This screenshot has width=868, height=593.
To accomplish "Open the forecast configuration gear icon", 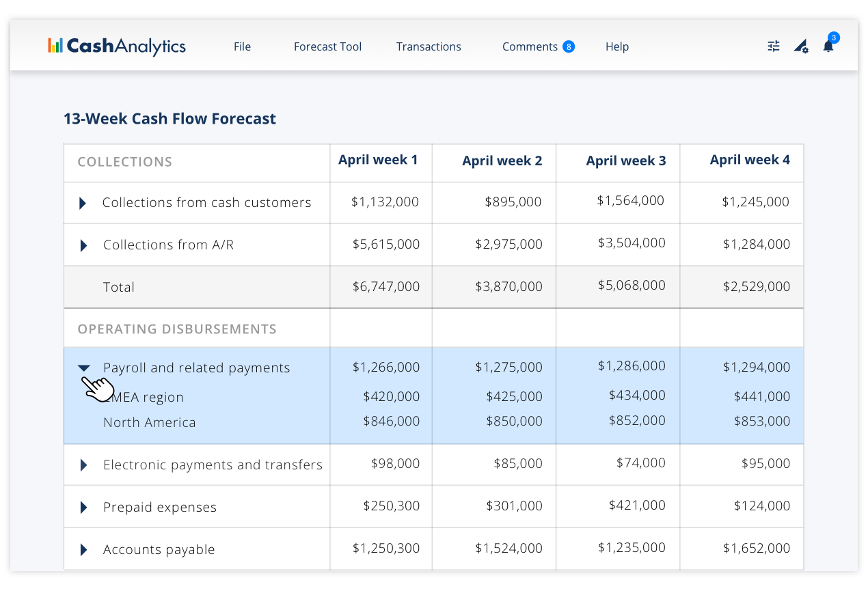I will point(801,46).
